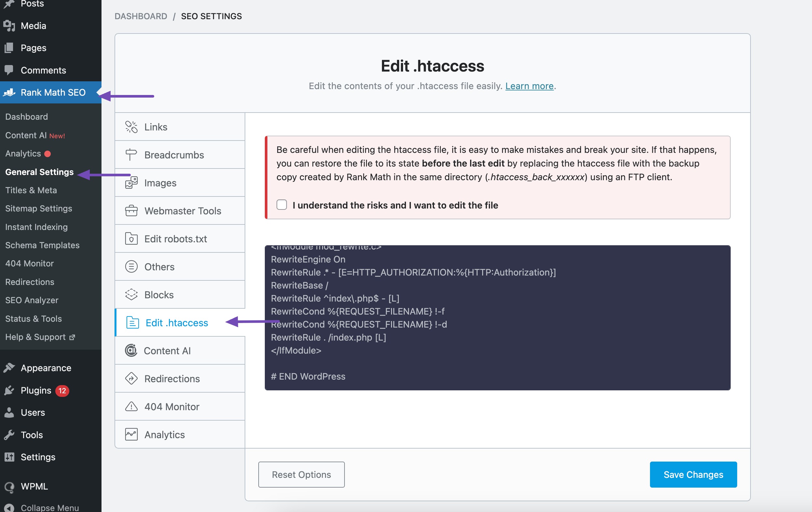Click the Breadcrumbs signpost icon
The image size is (812, 512).
click(131, 155)
